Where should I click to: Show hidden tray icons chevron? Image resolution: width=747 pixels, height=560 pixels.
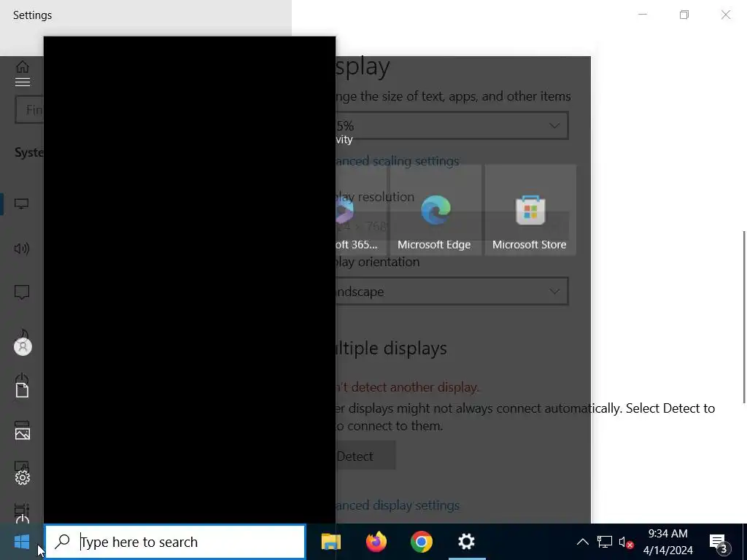pyautogui.click(x=583, y=542)
